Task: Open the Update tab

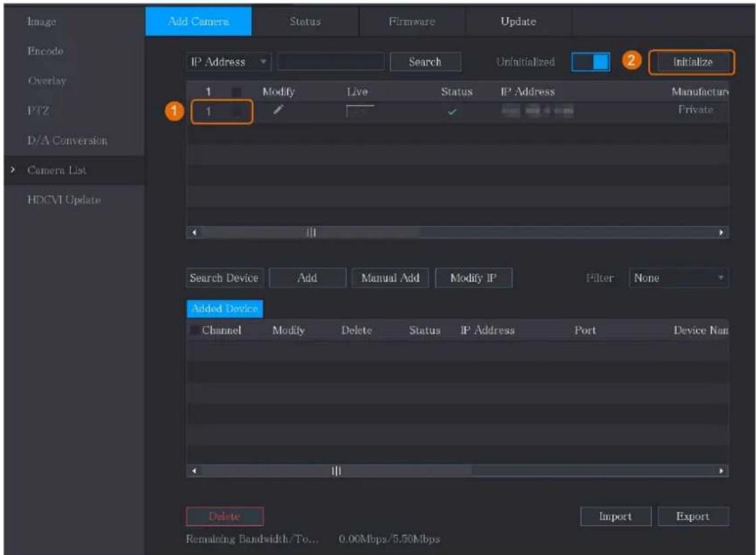Action: tap(519, 21)
